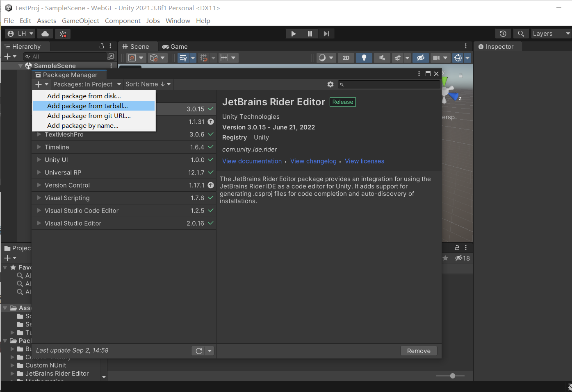Switch to the Game tab
Screen dimensions: 572x392
[x=175, y=47]
